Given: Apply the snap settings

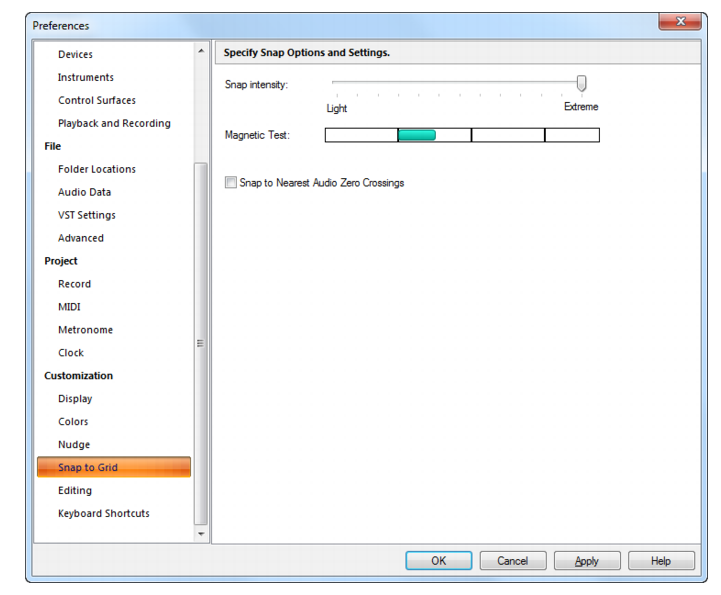Looking at the screenshot, I should pyautogui.click(x=587, y=561).
